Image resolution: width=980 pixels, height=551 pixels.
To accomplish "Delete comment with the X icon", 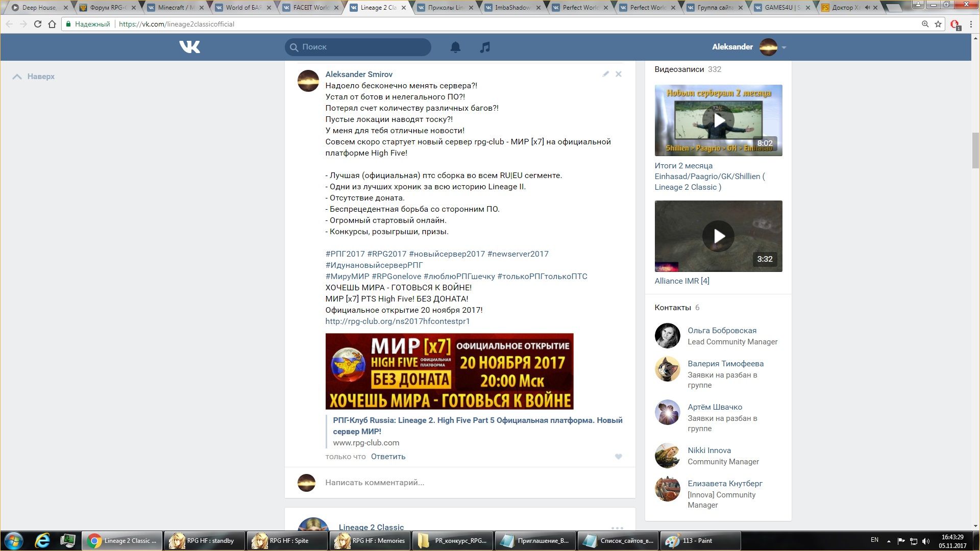I will [619, 74].
